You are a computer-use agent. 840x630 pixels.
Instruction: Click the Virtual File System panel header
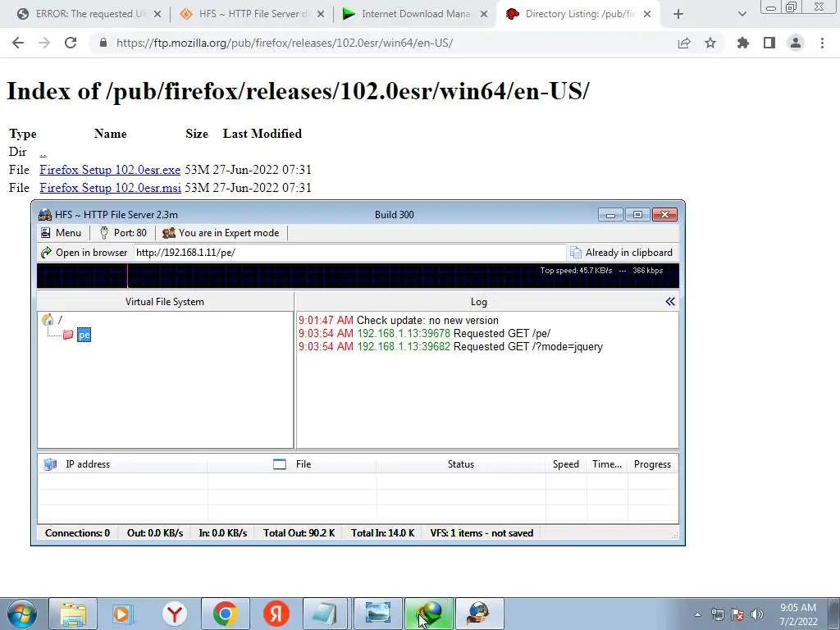tap(165, 302)
